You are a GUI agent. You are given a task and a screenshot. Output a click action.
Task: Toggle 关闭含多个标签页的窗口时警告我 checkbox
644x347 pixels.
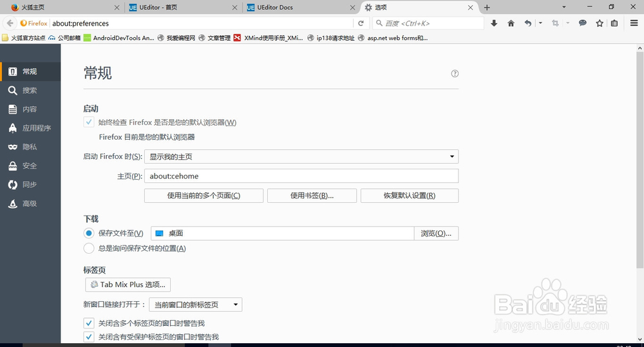click(89, 323)
